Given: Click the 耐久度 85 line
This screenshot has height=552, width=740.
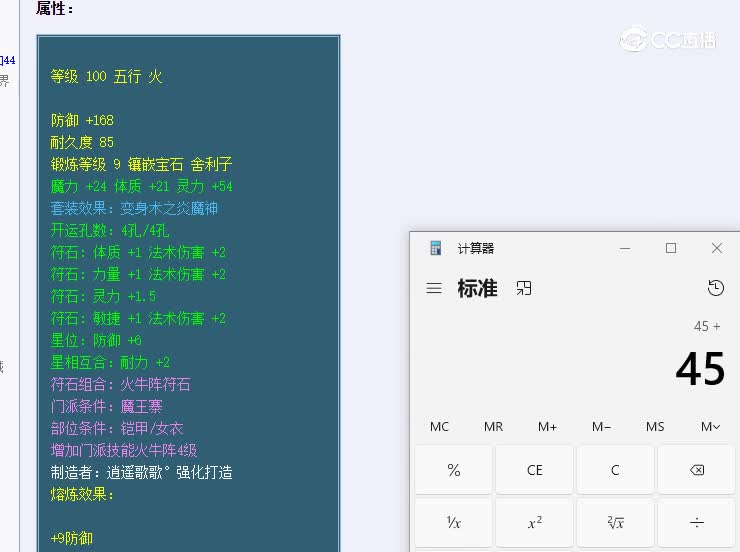Looking at the screenshot, I should 82,142.
